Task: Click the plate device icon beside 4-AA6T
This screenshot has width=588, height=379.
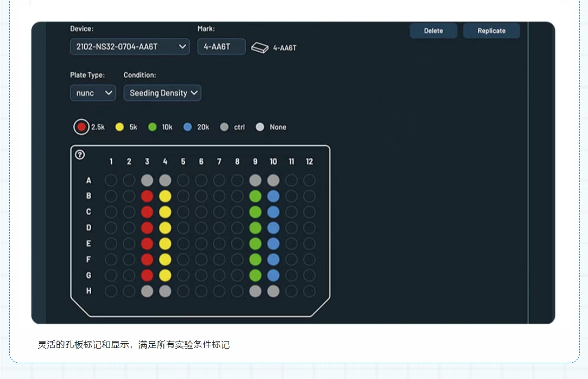Action: [260, 48]
